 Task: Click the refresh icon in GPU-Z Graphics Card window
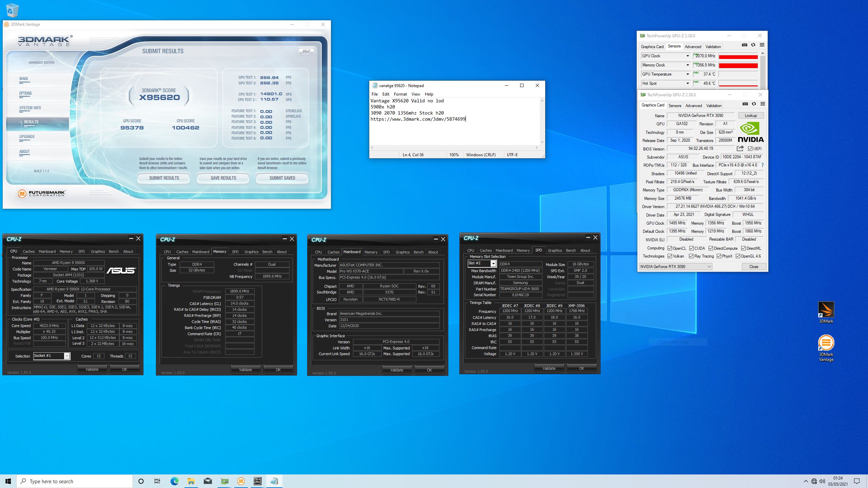pos(754,104)
